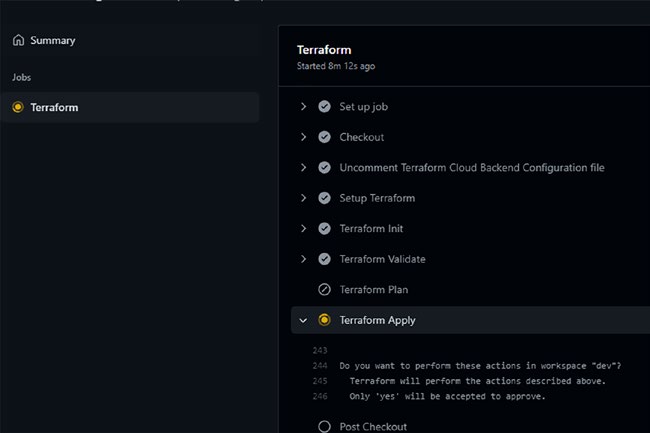The image size is (650, 433).
Task: Click the checkmark icon for Setup Terraform
Action: click(324, 198)
